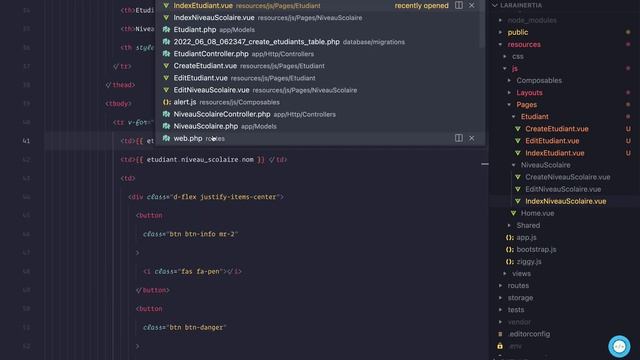The width and height of the screenshot is (640, 360).
Task: Choose EditNiveauScolaire.vue in quick open list
Action: point(320,90)
